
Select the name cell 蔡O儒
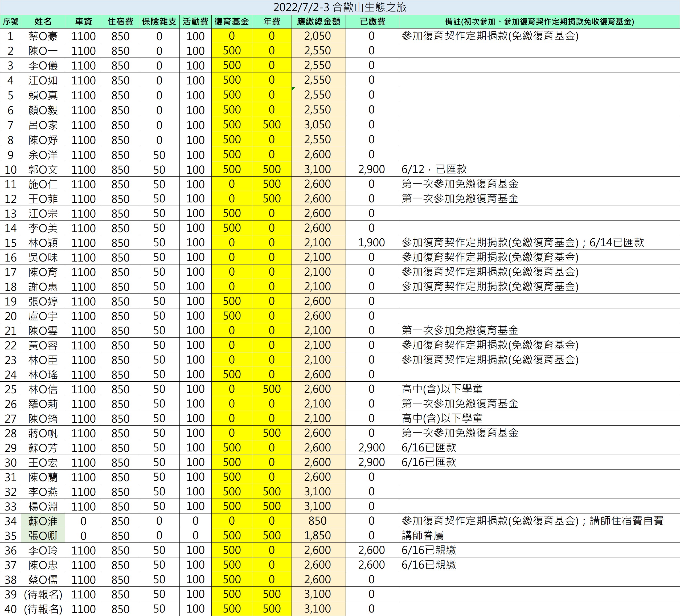(43, 580)
